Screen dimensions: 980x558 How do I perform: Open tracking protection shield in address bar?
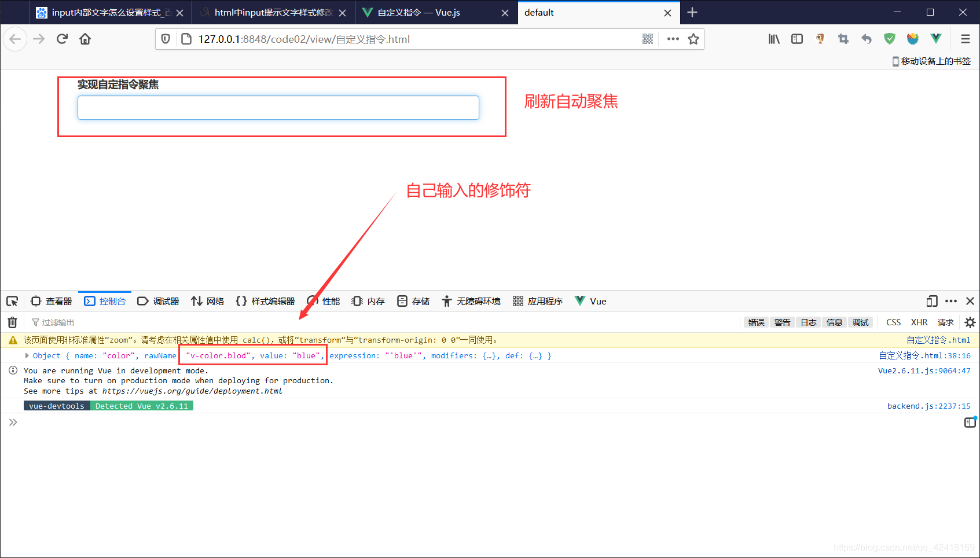(x=166, y=39)
